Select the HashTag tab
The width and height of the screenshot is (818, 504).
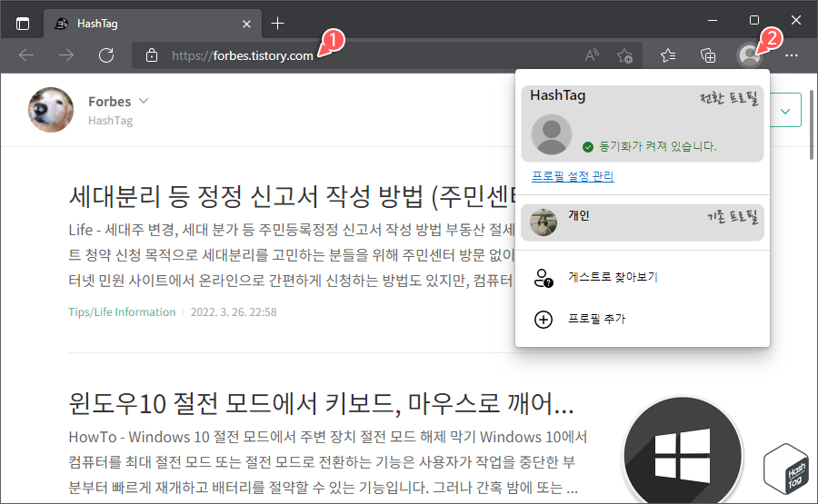[152, 24]
